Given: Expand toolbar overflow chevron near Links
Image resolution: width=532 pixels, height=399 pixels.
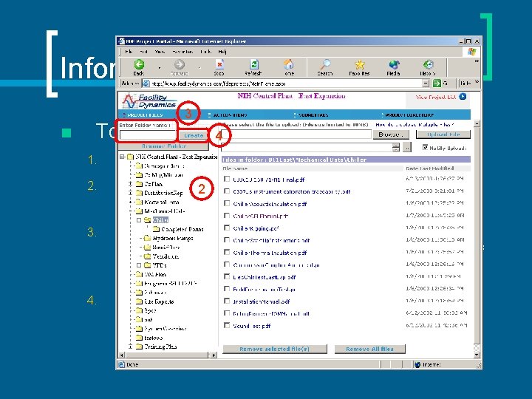Looking at the screenshot, I should click(477, 83).
